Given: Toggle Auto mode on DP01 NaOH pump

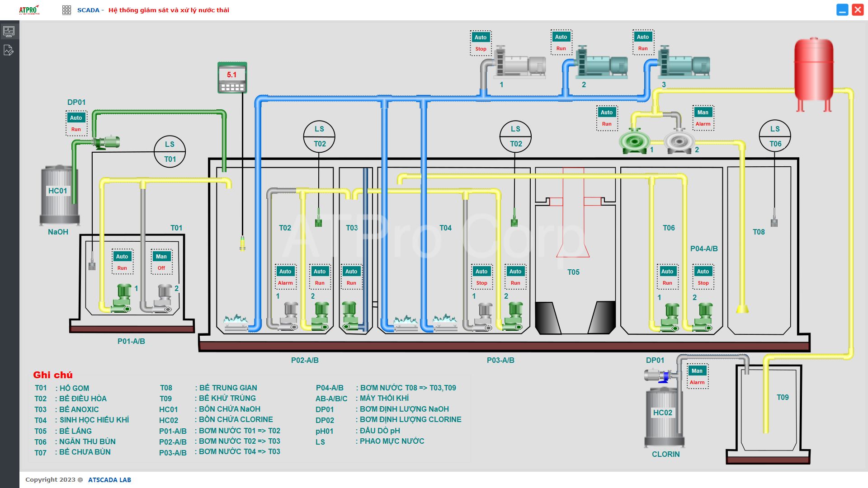Looking at the screenshot, I should 76,117.
